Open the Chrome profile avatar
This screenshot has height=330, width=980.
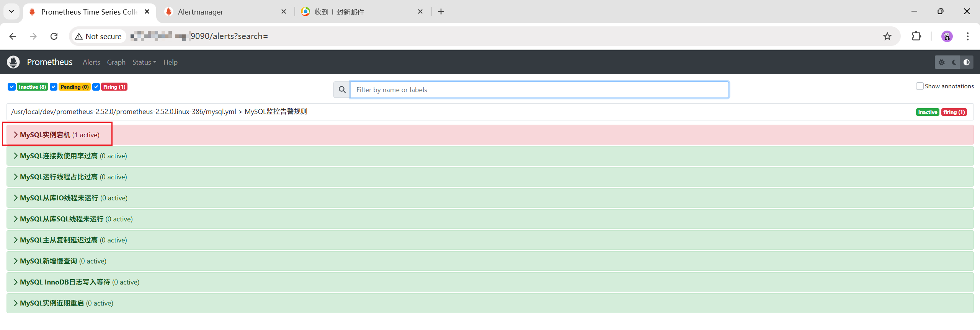pyautogui.click(x=947, y=36)
